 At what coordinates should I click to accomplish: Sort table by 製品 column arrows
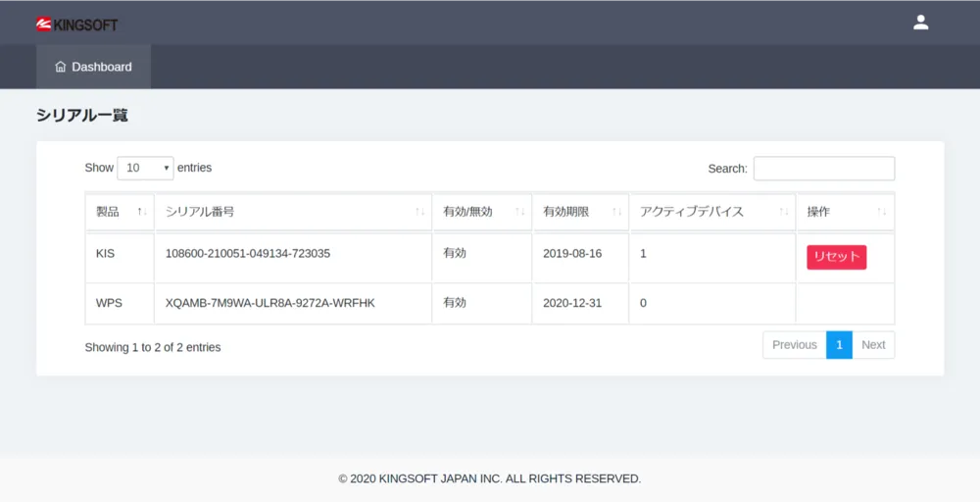pyautogui.click(x=141, y=212)
